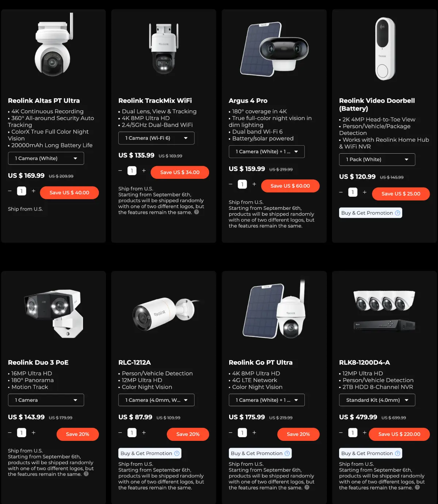
Task: Open the 1 Camera (Wi-Fi 6) dropdown
Action: click(x=156, y=138)
